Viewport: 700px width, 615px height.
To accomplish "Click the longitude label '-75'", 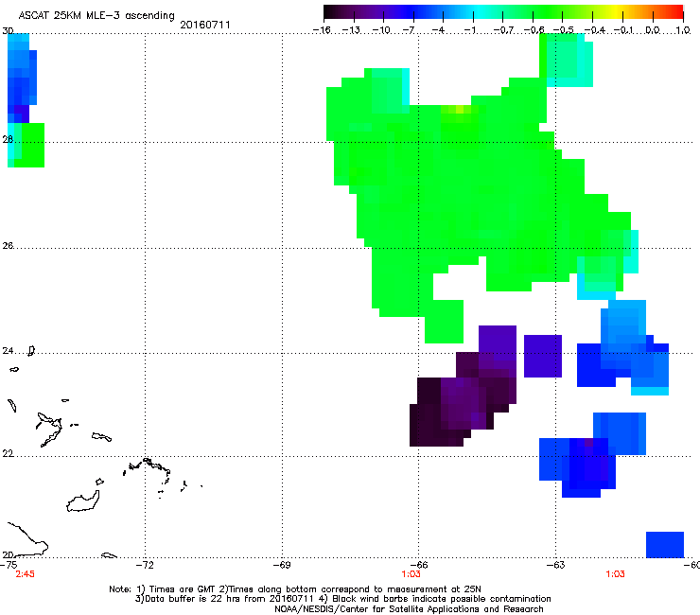I will pos(9,565).
